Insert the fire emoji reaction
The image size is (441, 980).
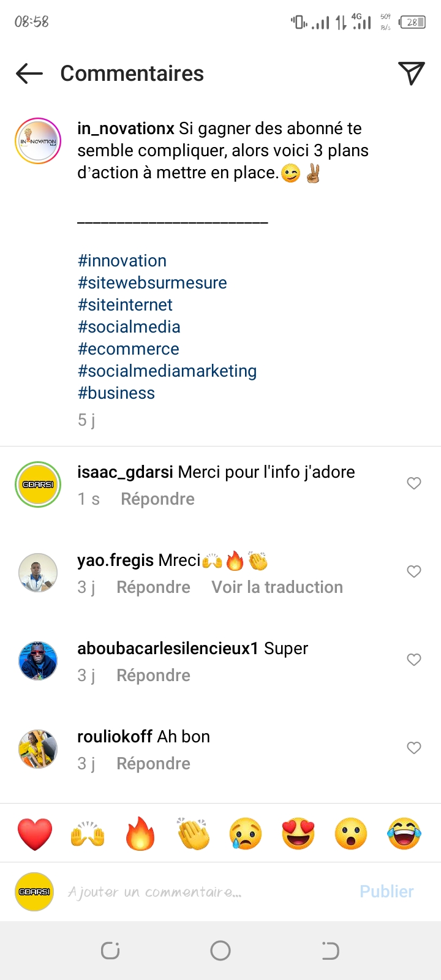(140, 834)
